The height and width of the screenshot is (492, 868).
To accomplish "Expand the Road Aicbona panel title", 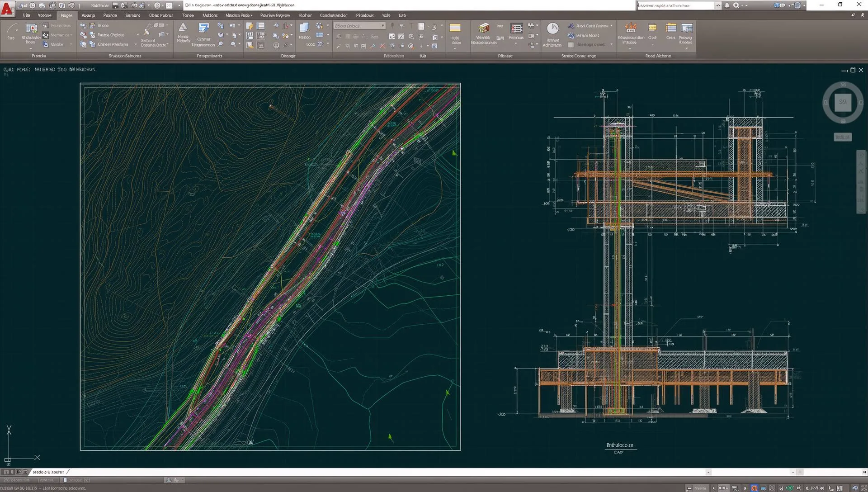I will [x=658, y=56].
